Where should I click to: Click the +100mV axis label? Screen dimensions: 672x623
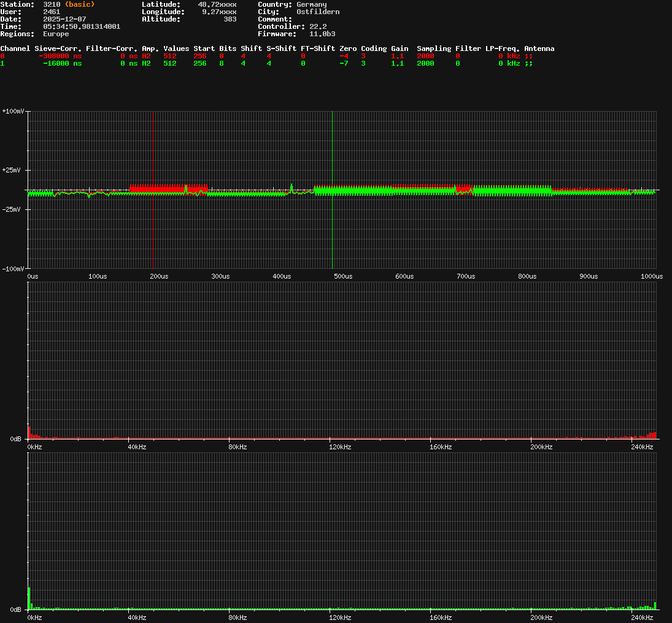pos(13,111)
